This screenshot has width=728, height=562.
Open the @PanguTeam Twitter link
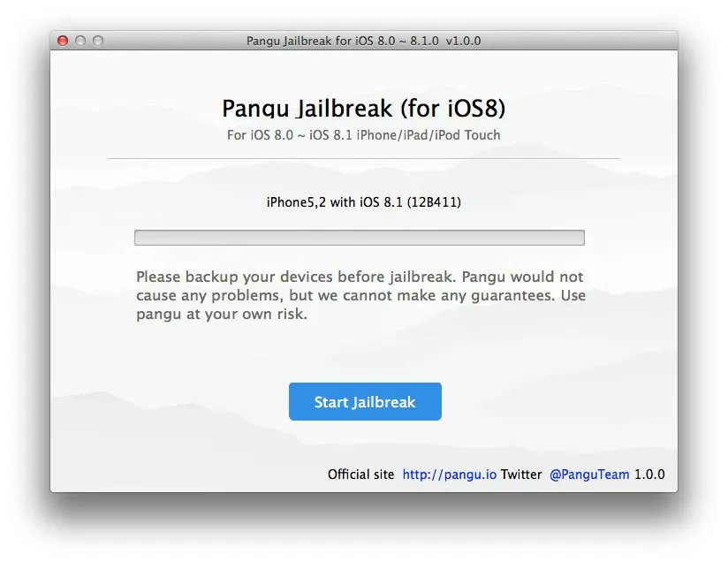coord(589,475)
